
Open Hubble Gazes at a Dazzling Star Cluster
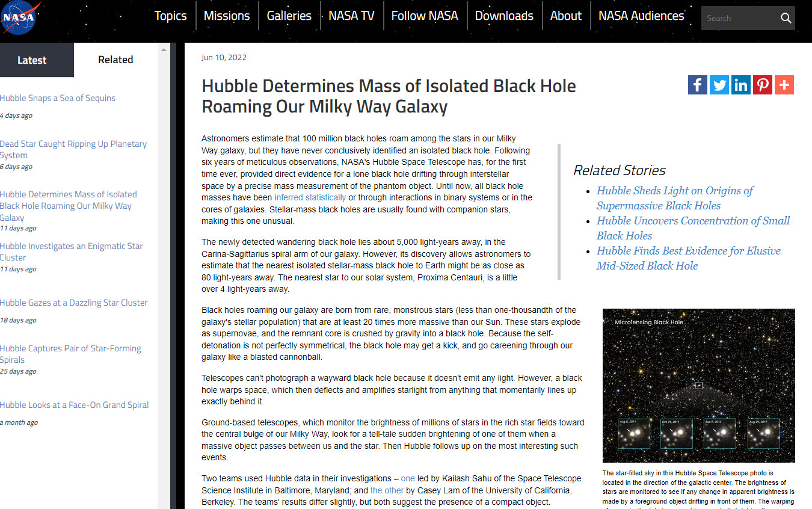(74, 303)
